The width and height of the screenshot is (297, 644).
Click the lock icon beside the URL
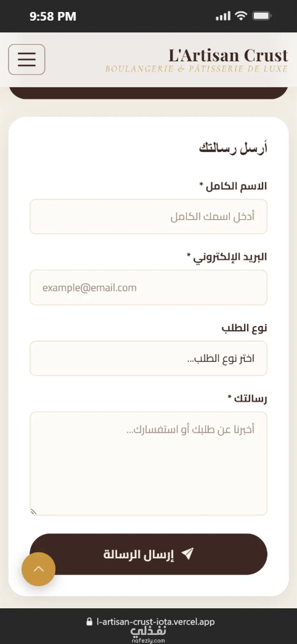89,621
